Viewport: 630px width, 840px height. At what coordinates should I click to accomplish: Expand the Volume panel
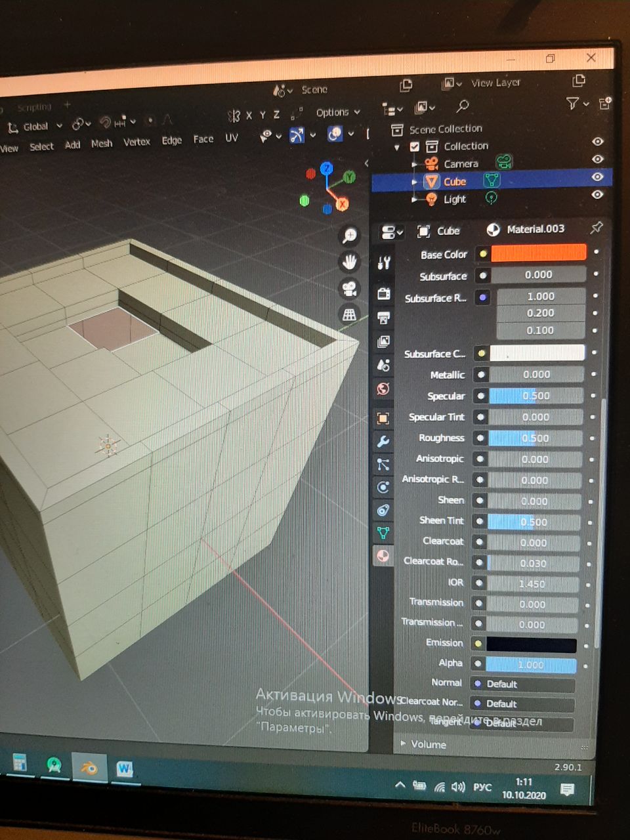coord(429,744)
